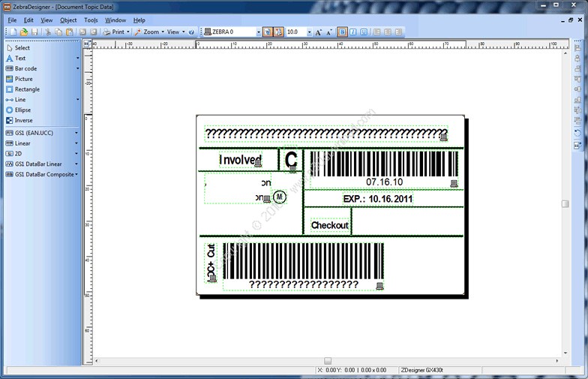The height and width of the screenshot is (379, 588).
Task: Toggle second highlighted font filter button
Action: (x=278, y=32)
